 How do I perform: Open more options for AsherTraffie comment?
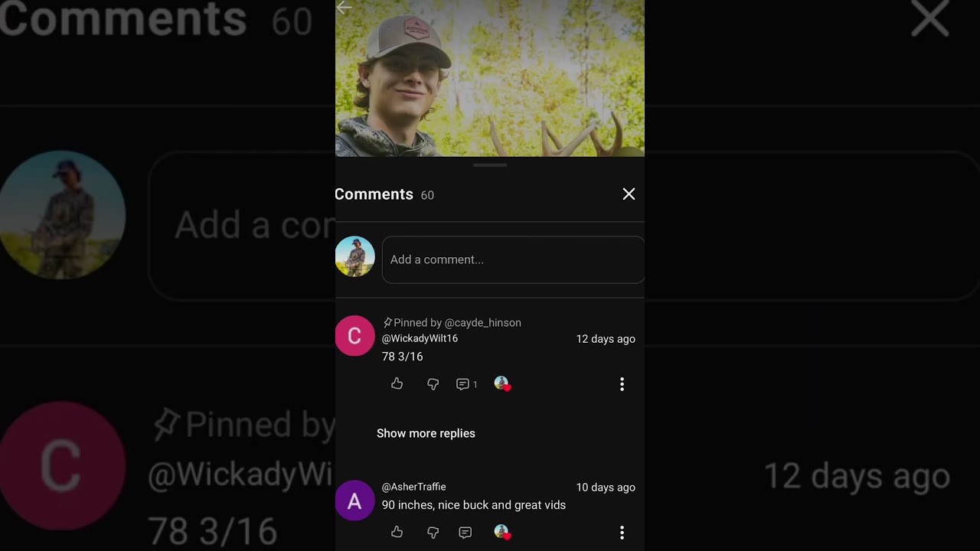pyautogui.click(x=622, y=532)
